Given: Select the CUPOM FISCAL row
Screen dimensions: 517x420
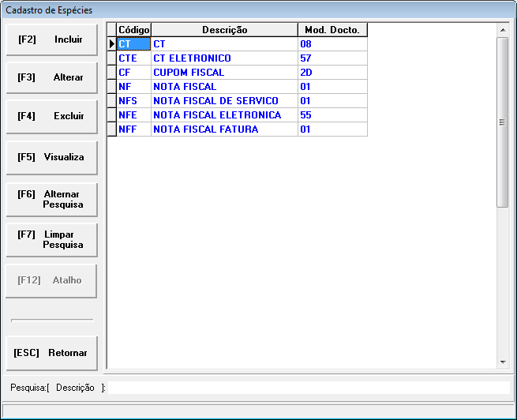Looking at the screenshot, I should (224, 73).
